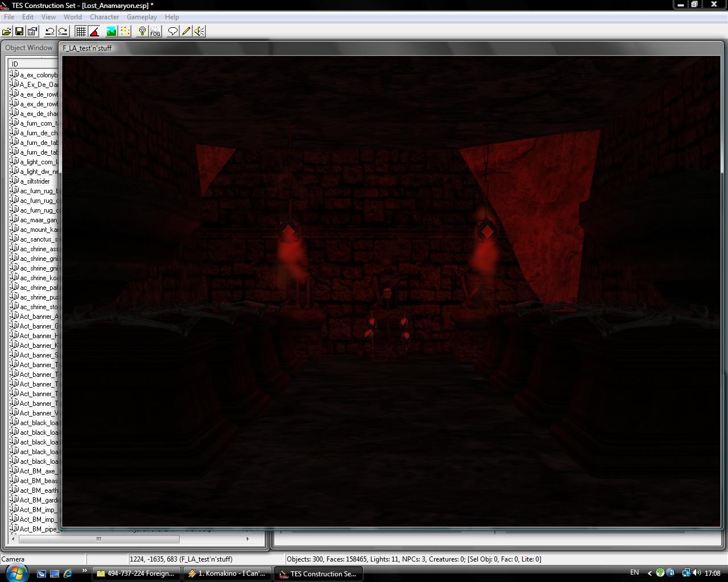Open the Character menu
The image size is (728, 582).
pyautogui.click(x=105, y=17)
